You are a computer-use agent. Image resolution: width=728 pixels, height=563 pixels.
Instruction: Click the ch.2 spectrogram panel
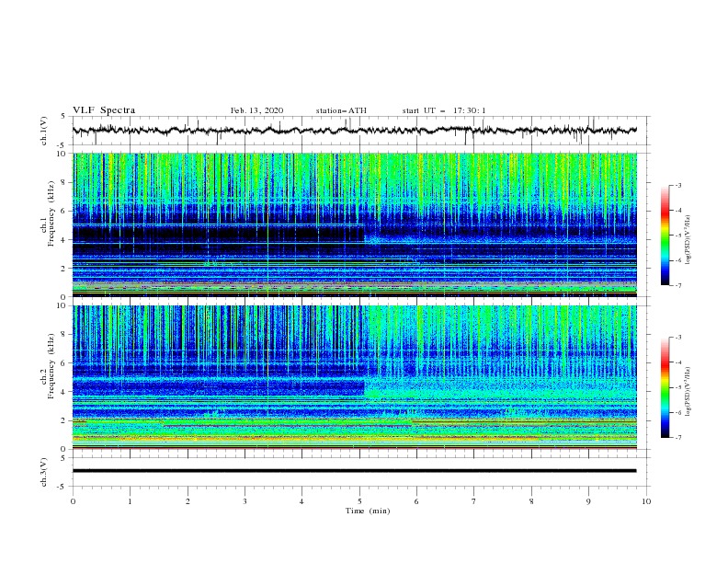pos(355,377)
